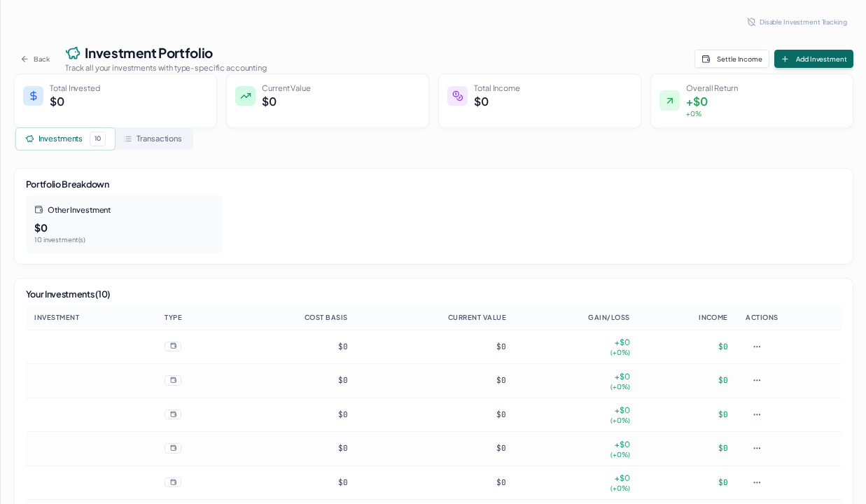Click the 'Portfolio Breakdown' heading

coord(67,184)
